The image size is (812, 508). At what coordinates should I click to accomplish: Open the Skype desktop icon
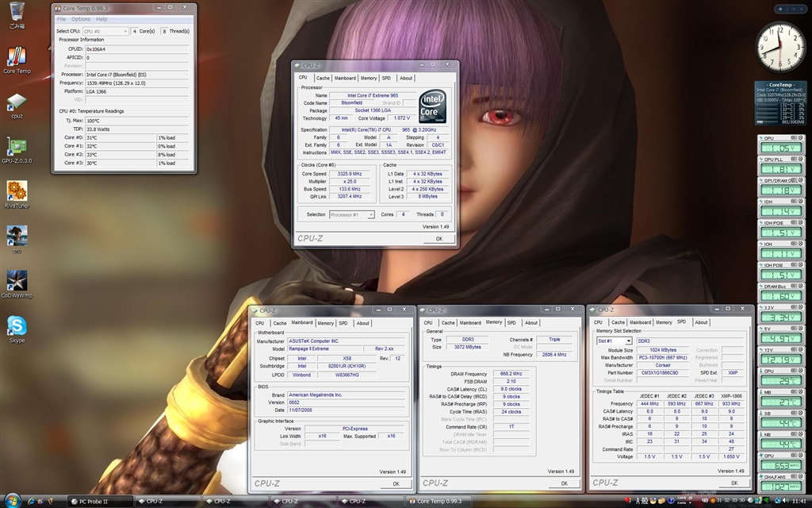click(16, 326)
